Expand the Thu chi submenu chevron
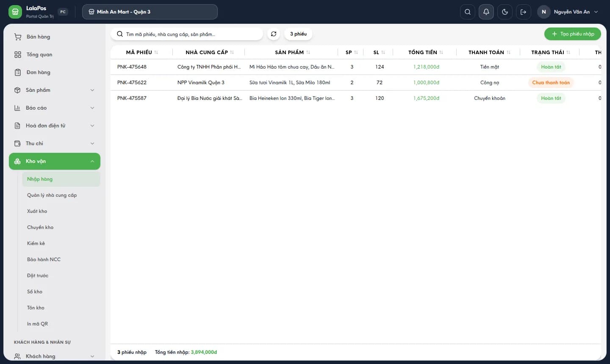The image size is (610, 364). (92, 143)
